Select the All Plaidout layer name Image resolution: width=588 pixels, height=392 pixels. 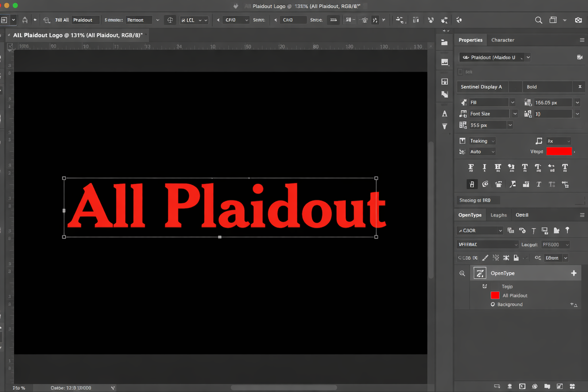coord(515,296)
